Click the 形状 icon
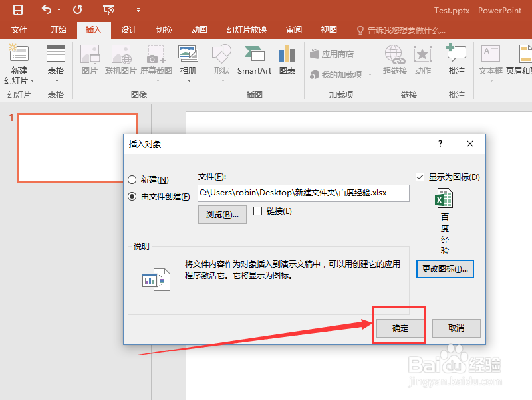The image size is (532, 400). [x=221, y=54]
